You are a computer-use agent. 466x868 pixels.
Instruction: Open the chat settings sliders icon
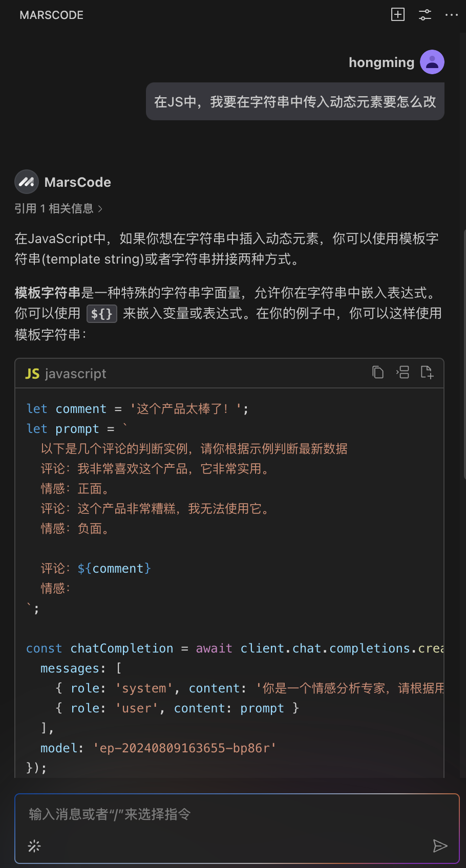point(425,14)
